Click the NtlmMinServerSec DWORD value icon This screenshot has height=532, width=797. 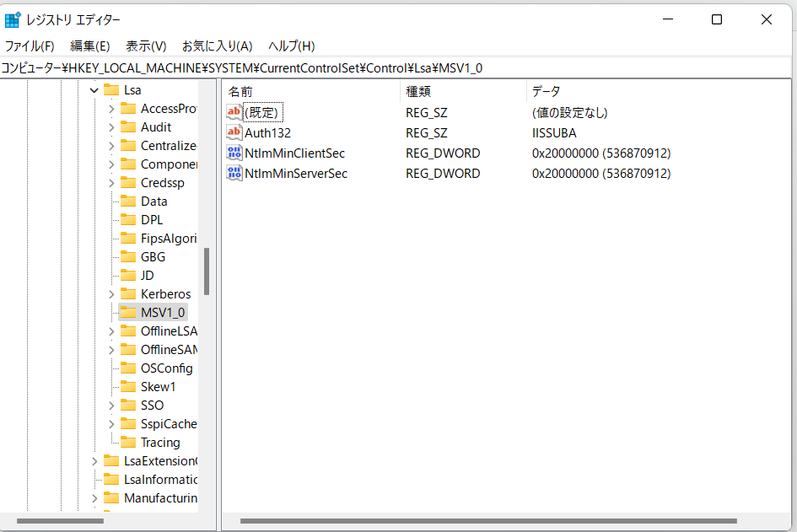click(x=234, y=174)
